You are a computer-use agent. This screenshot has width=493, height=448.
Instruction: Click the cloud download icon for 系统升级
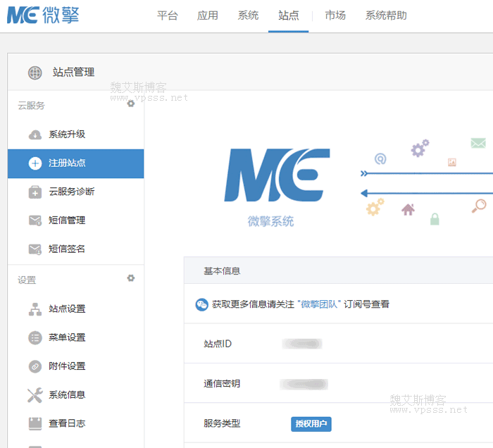(x=35, y=135)
